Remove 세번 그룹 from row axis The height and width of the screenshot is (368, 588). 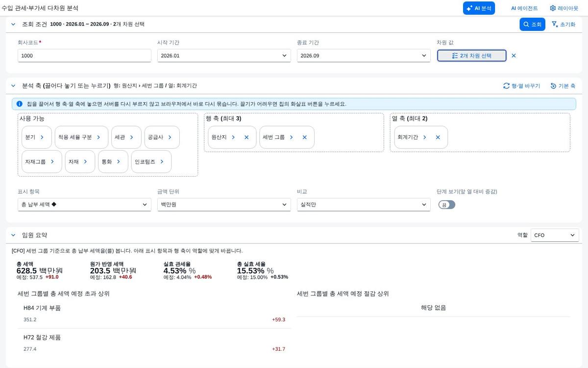pyautogui.click(x=304, y=137)
